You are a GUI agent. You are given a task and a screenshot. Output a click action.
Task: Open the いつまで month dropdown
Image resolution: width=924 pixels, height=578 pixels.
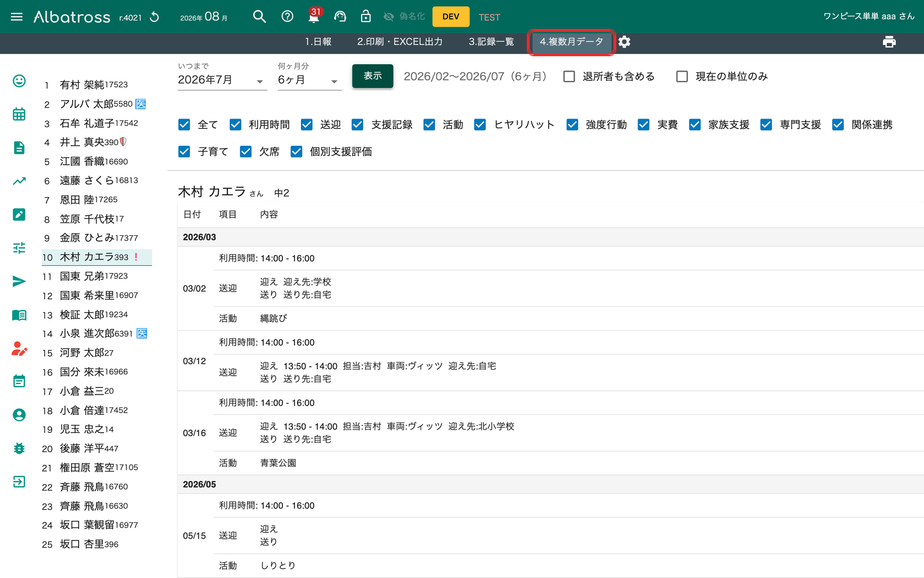pos(222,80)
